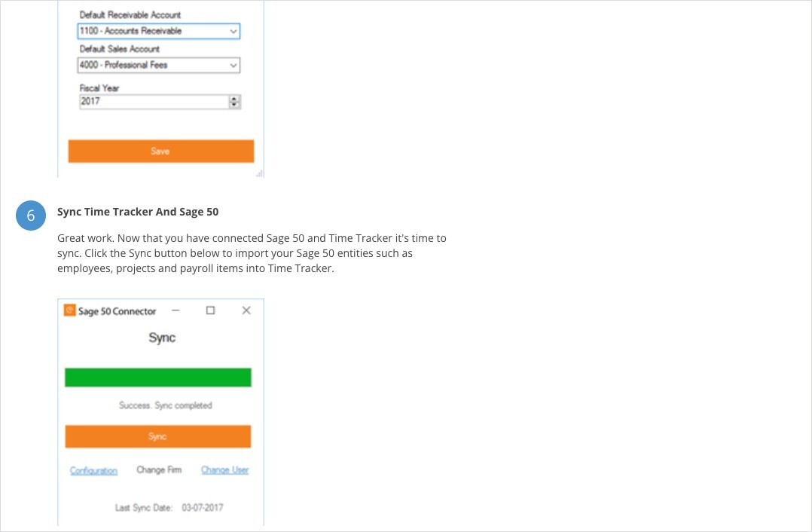Open the Default Receivable Account dropdown

[x=158, y=31]
